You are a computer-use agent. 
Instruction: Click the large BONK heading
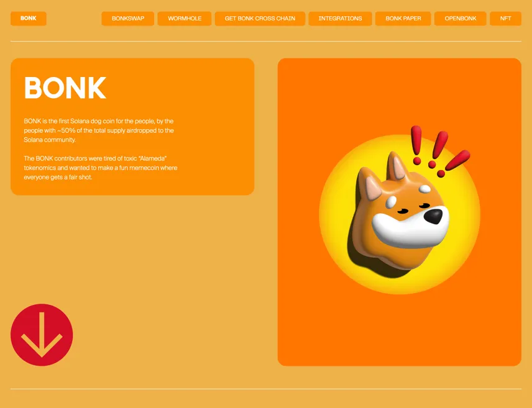[x=65, y=88]
